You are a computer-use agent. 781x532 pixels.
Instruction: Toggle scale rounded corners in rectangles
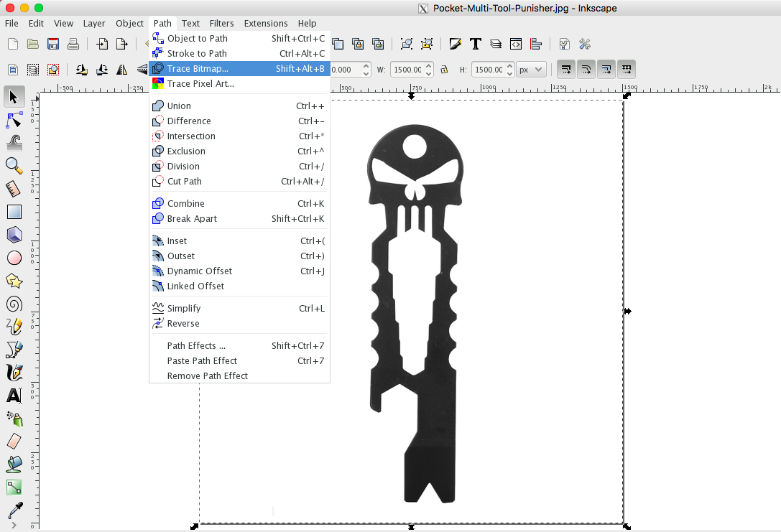(586, 70)
